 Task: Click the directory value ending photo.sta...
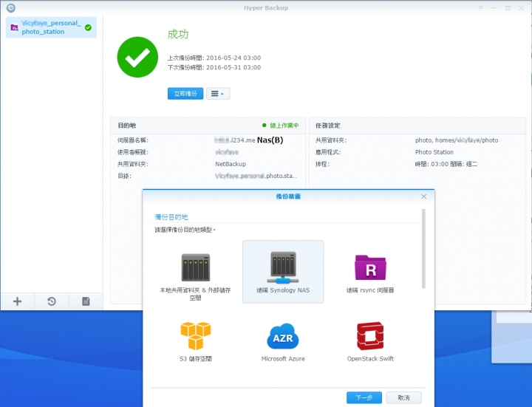click(x=256, y=176)
